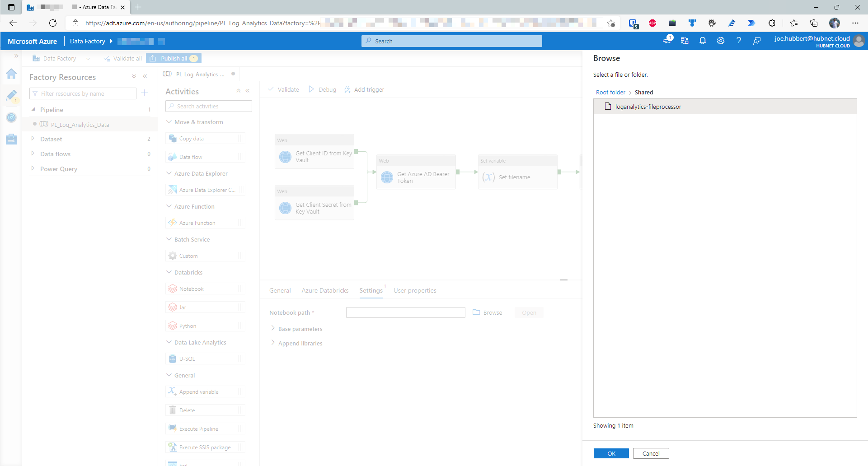
Task: Click the browser refresh icon
Action: tap(53, 23)
